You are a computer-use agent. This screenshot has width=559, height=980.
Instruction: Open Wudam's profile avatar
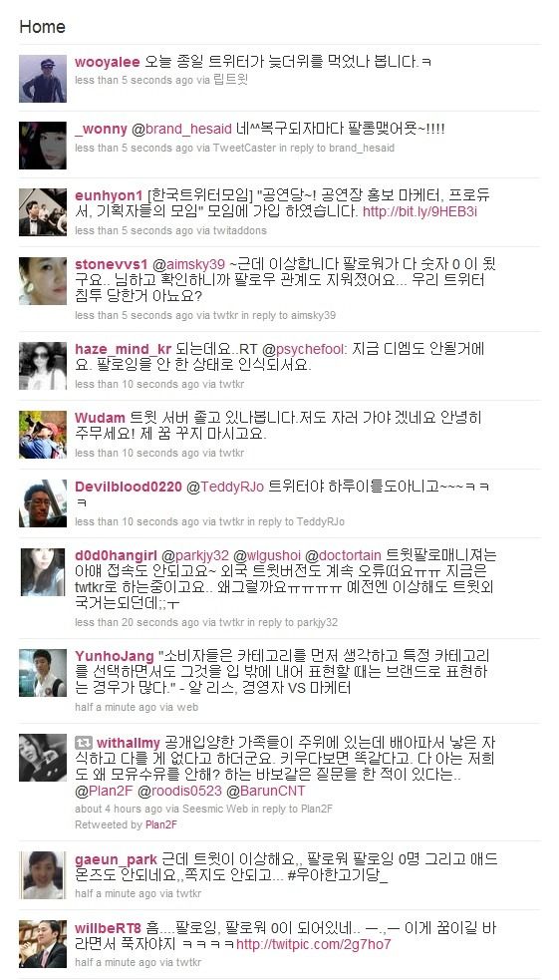(43, 435)
